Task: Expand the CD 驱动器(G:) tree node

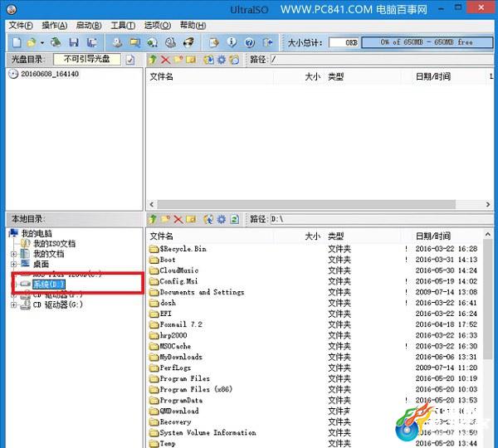Action: tap(13, 305)
